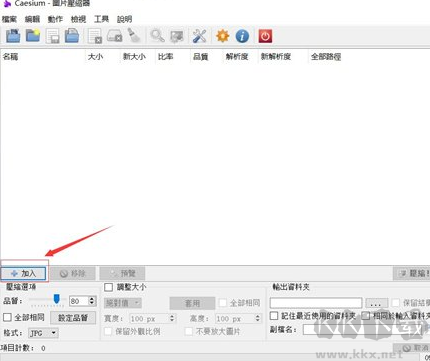Image resolution: width=430 pixels, height=361 pixels.
Task: Click the drive-with-X delete toolbar icon
Action: pos(114,36)
